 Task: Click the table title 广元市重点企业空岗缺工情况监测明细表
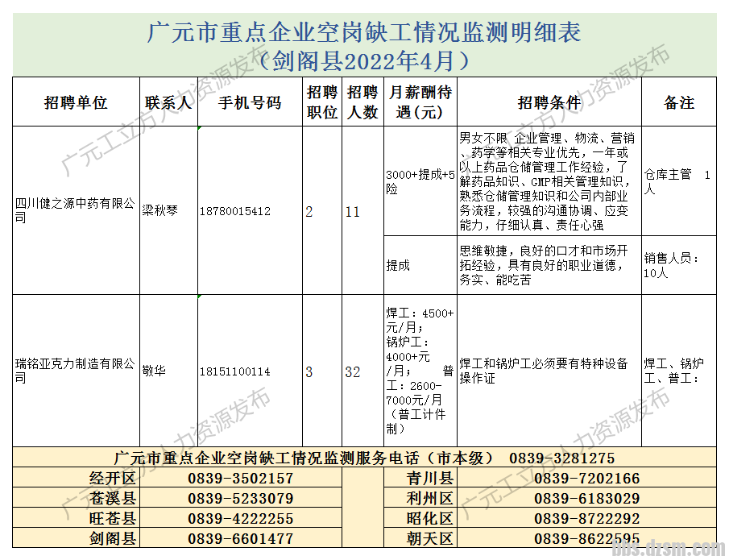tap(364, 32)
